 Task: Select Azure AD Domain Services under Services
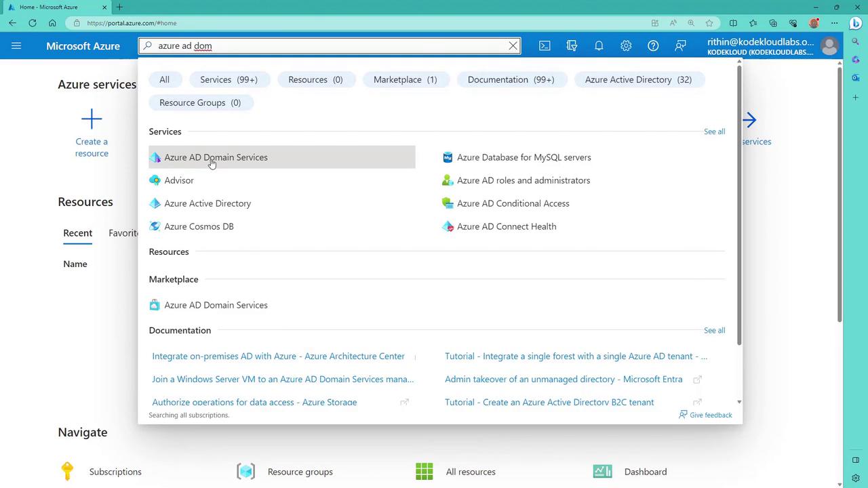pyautogui.click(x=216, y=157)
